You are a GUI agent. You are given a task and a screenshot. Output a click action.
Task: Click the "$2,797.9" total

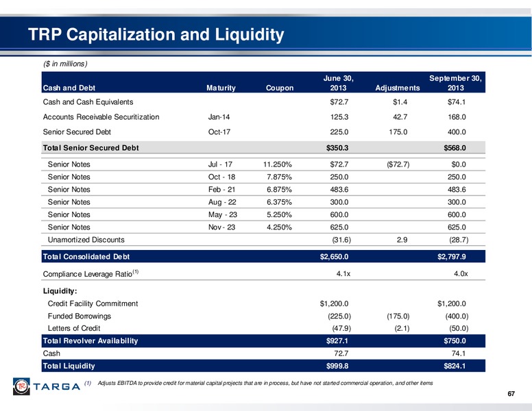coord(452,257)
